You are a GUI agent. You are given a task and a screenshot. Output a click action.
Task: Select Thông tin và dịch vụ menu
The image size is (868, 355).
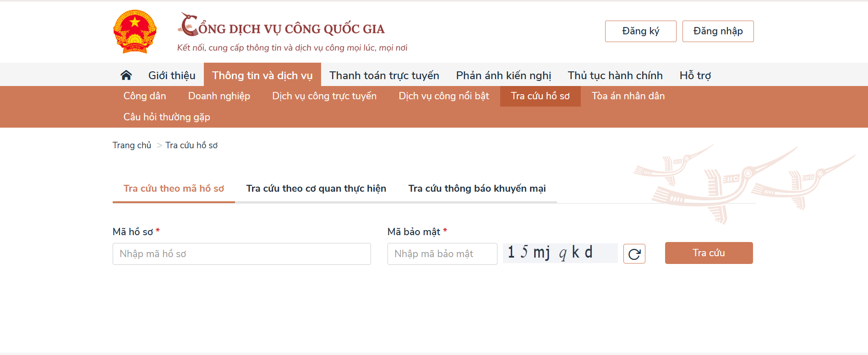point(262,75)
